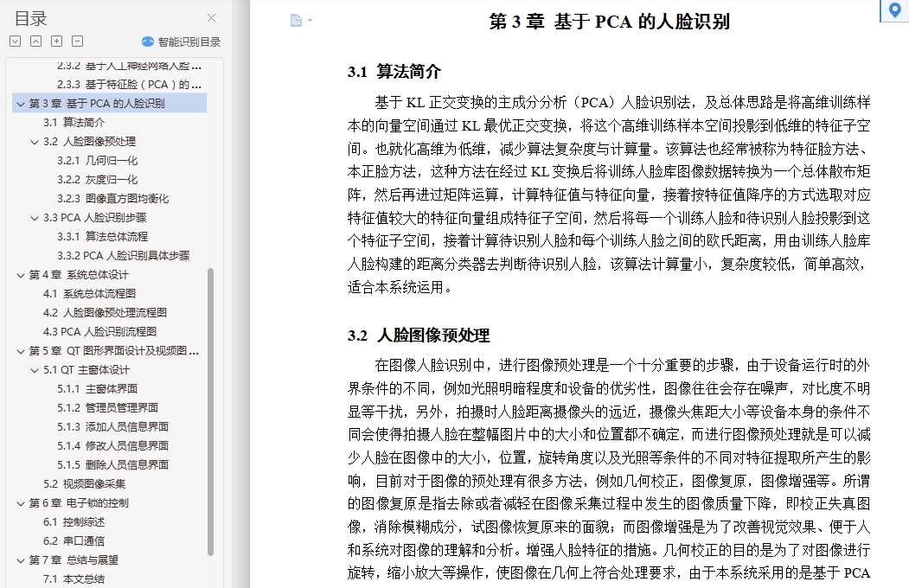The height and width of the screenshot is (588, 909).
Task: Go to 5.1.1 主窗体界面
Action: [98, 389]
